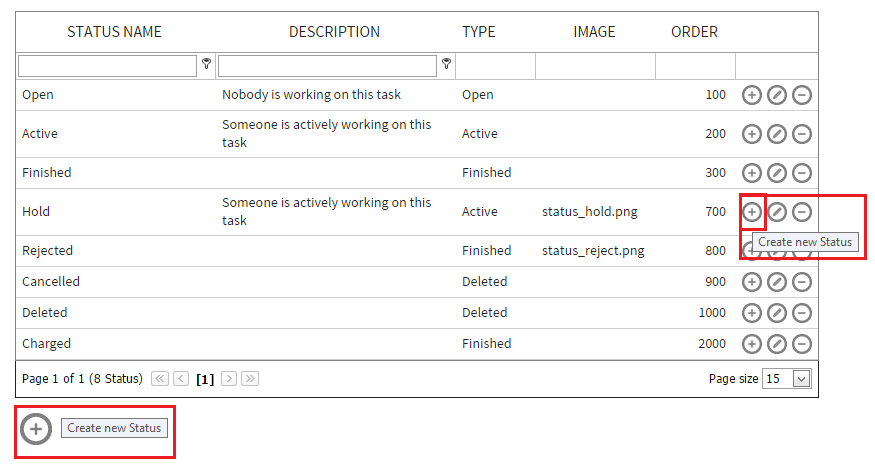This screenshot has height=472, width=875.
Task: Sort by the Status Name column header
Action: (114, 32)
